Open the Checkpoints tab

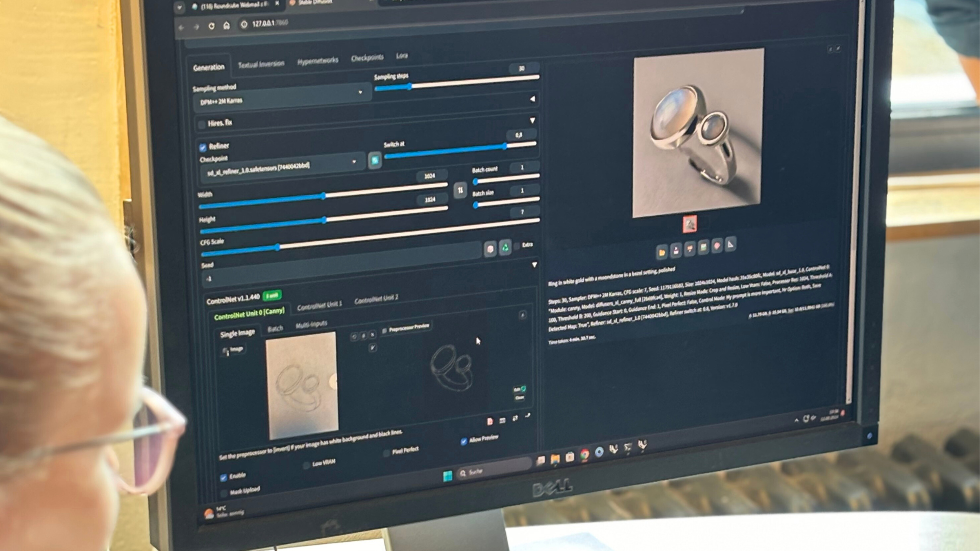pyautogui.click(x=367, y=58)
